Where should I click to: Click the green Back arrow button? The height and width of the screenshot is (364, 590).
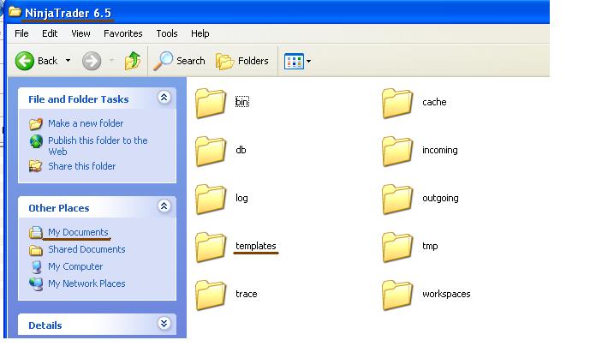tap(25, 61)
